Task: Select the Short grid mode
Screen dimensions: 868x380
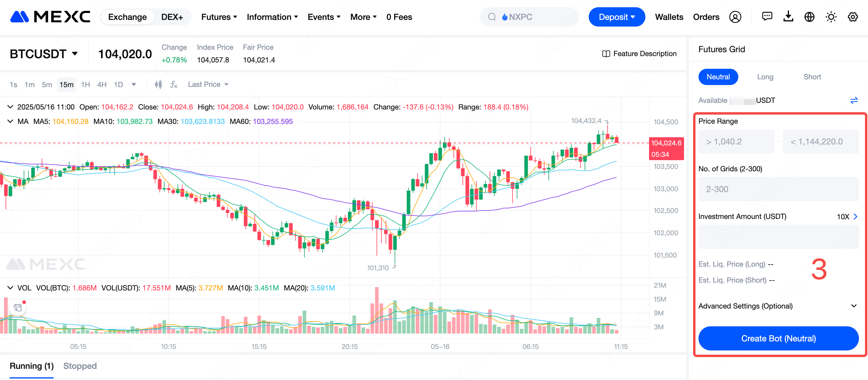Action: 812,77
